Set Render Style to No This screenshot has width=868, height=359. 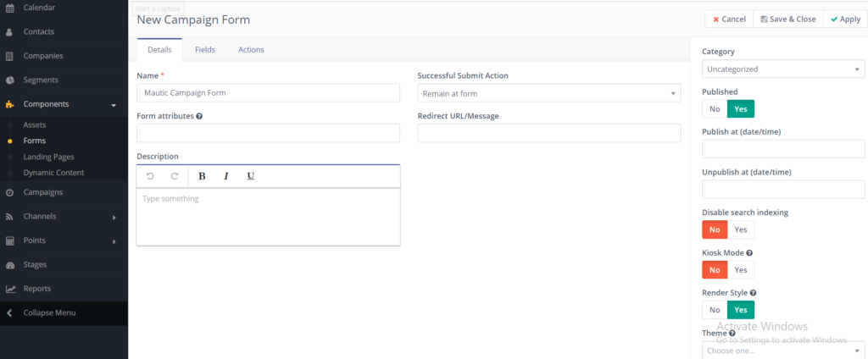click(715, 310)
